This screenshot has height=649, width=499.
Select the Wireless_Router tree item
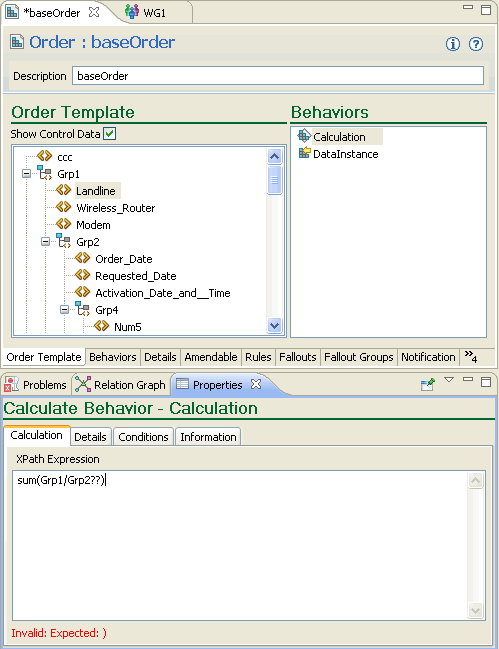pos(115,208)
